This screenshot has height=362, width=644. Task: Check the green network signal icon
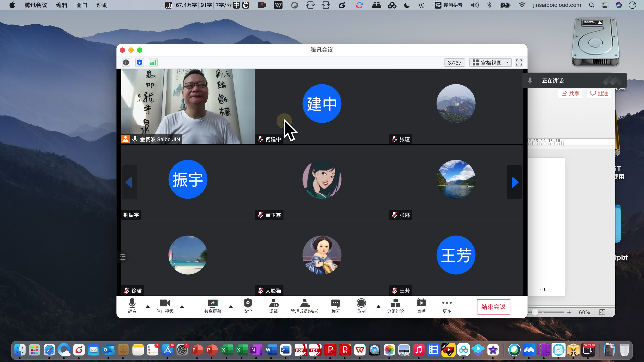click(x=153, y=62)
